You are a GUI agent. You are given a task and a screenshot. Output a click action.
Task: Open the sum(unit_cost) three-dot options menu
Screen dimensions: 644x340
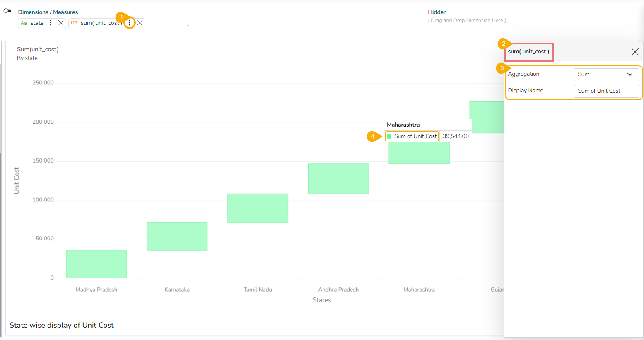(130, 23)
